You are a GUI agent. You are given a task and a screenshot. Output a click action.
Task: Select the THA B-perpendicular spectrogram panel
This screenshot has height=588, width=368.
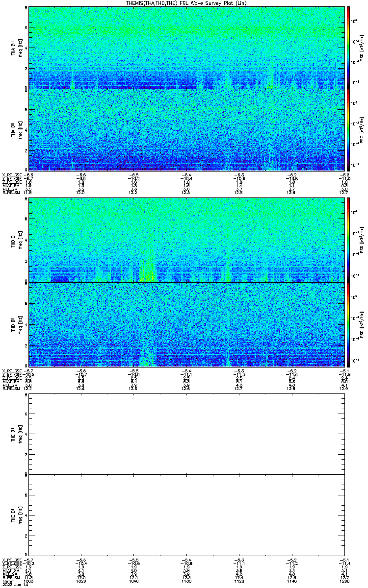186,48
